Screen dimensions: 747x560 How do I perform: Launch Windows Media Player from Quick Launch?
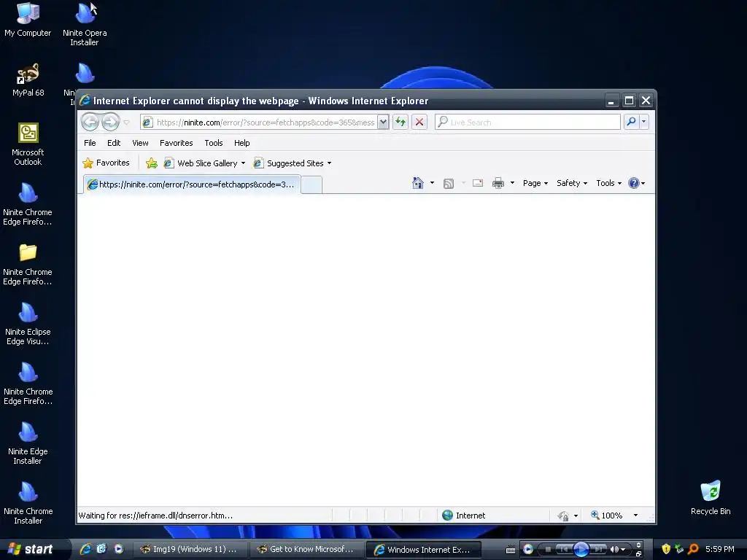118,549
